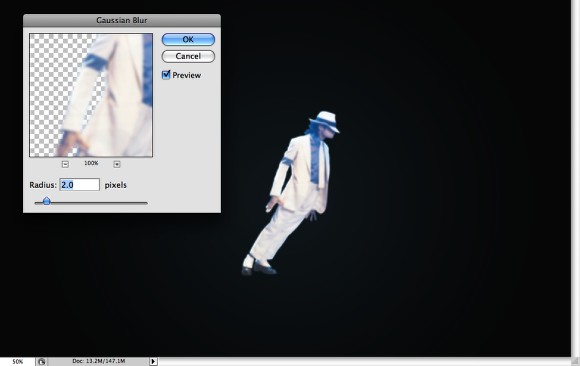580x366 pixels.
Task: Click the dancer figure on the canvas
Action: coord(291,193)
